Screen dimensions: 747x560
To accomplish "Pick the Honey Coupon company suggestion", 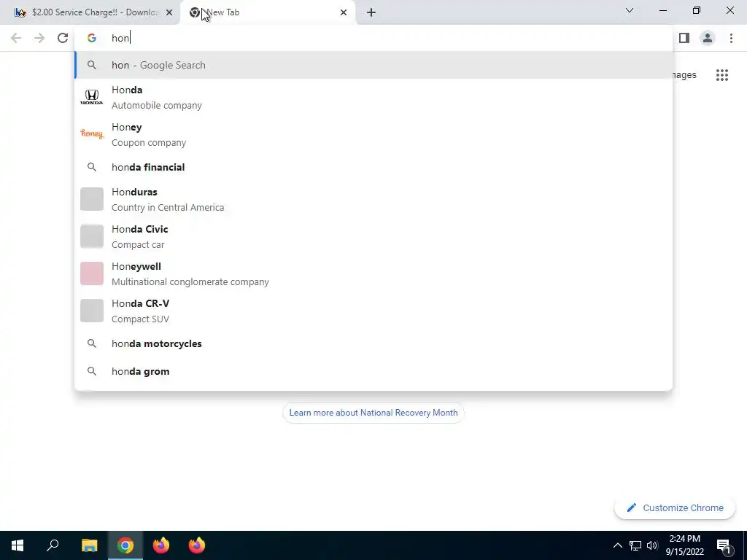I will pos(373,135).
